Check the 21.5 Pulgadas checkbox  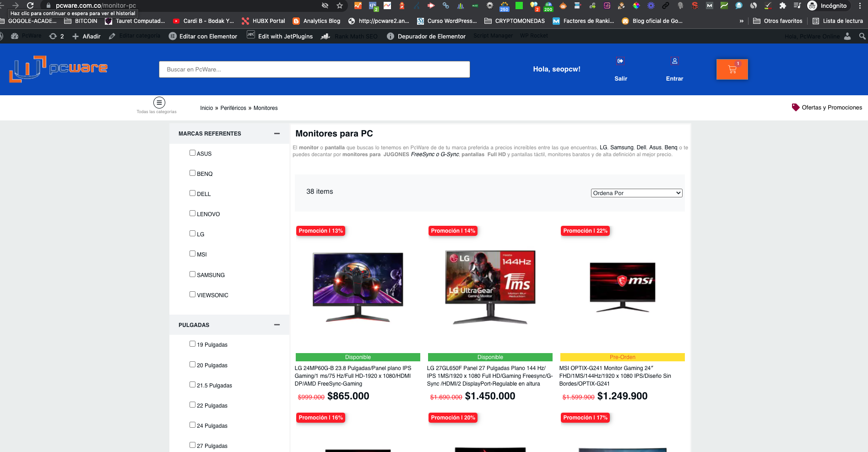point(192,385)
